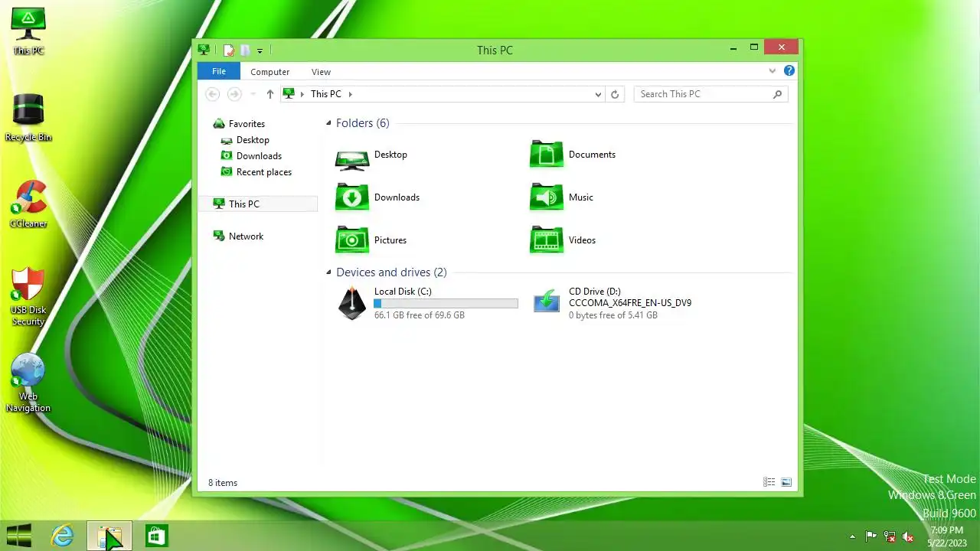Open the USB Disk Security desktop shortcut
This screenshot has height=551, width=980.
pyautogui.click(x=28, y=295)
